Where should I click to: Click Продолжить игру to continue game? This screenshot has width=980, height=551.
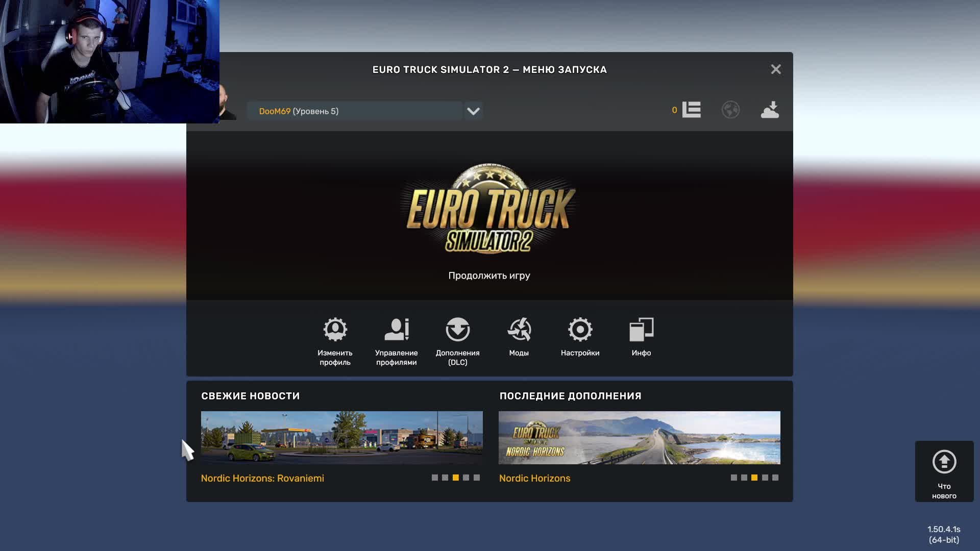[x=489, y=275]
